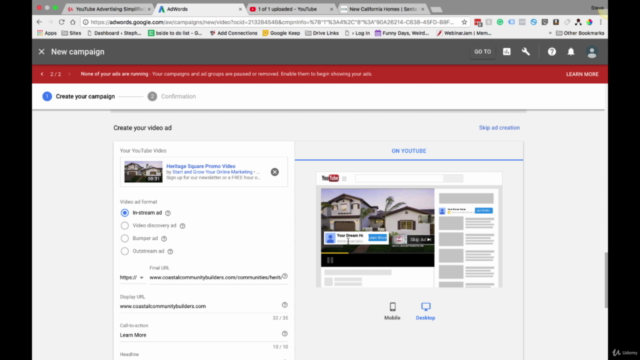Click the Heritage Square video thumbnail
640x360 pixels.
[143, 171]
